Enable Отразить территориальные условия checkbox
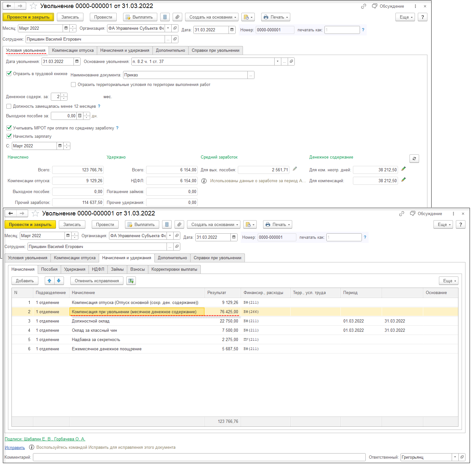Screen dimensions: 476x466 [x=74, y=85]
